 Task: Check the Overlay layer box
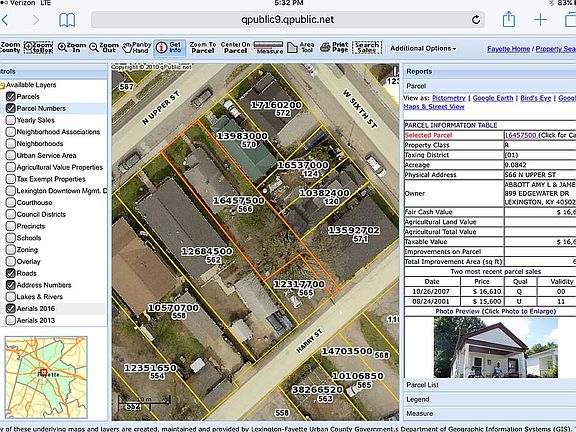[x=11, y=261]
